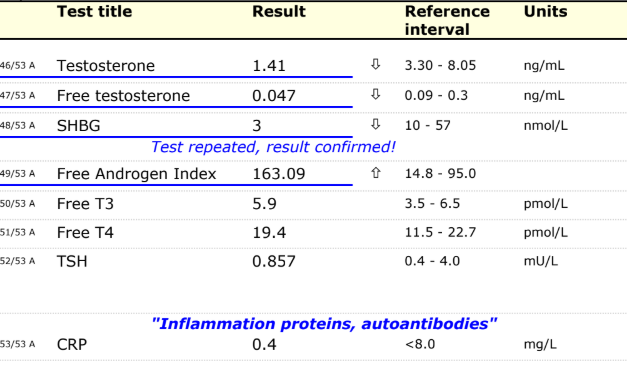The image size is (627, 378).
Task: Select the Free Androgen Index value 163.09
Action: [279, 174]
